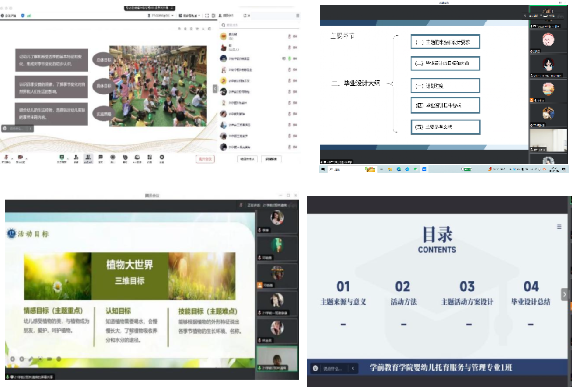This screenshot has width=572, height=388.
Task: Open the speaker view dropdown in top bar
Action: click(190, 16)
